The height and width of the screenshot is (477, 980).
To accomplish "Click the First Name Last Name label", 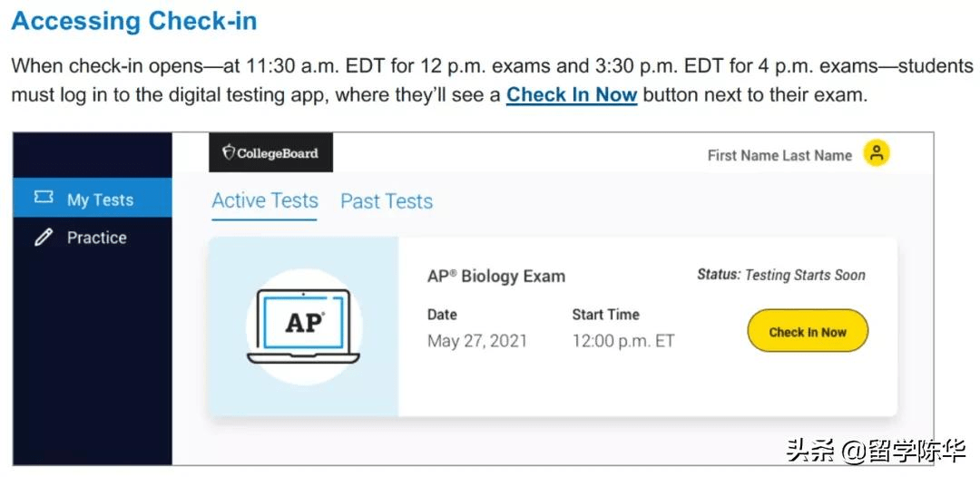I will pos(779,155).
